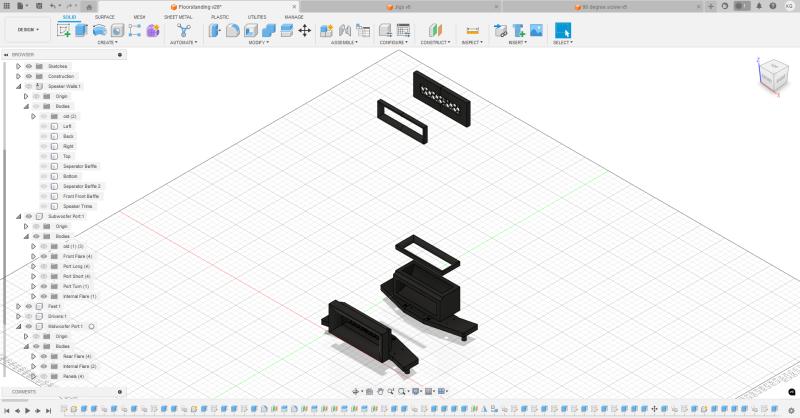Open the Construct menu
This screenshot has height=418, width=800.
pos(435,43)
